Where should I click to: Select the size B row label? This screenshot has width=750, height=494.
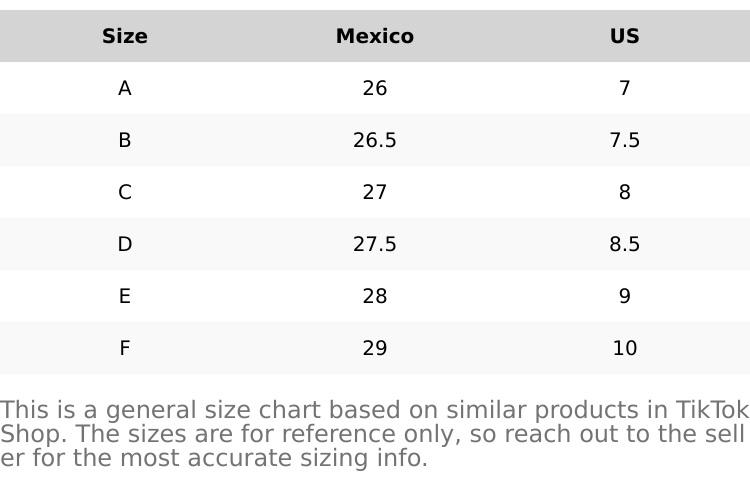click(125, 141)
